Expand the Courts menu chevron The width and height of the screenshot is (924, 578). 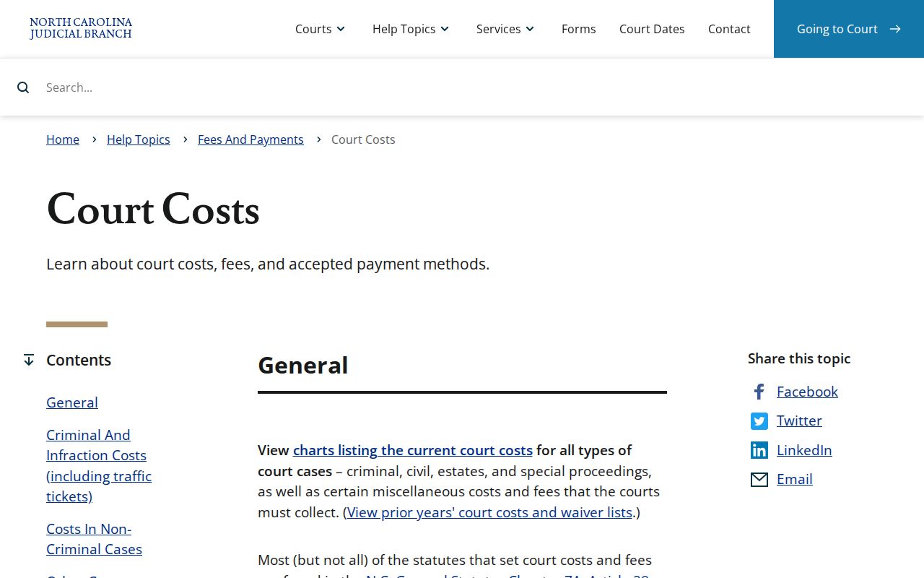tap(341, 29)
